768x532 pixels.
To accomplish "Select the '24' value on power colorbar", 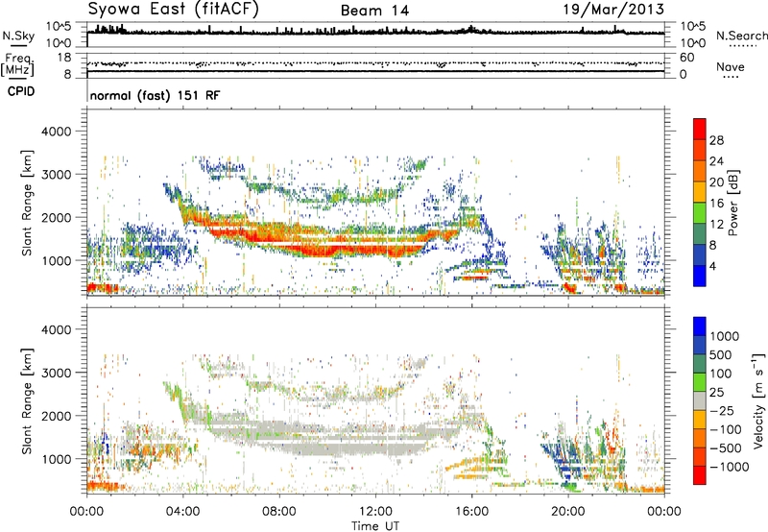I will (x=716, y=161).
